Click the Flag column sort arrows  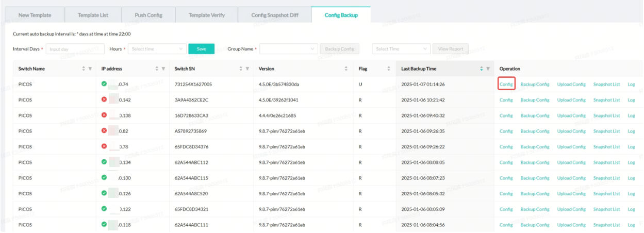pos(388,69)
